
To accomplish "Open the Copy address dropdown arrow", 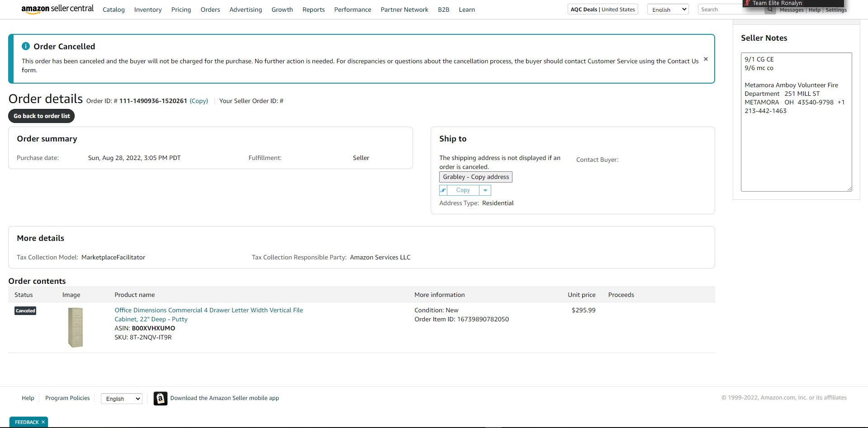I will 485,190.
